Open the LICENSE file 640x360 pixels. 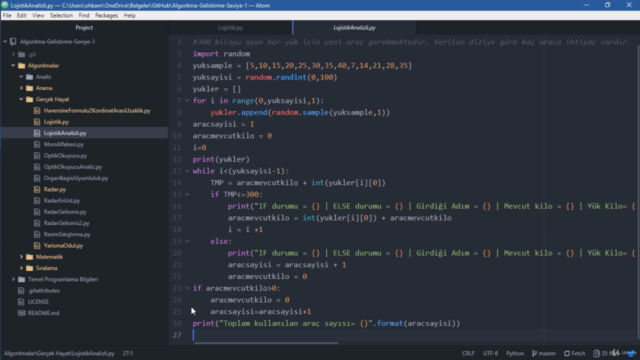(x=38, y=302)
